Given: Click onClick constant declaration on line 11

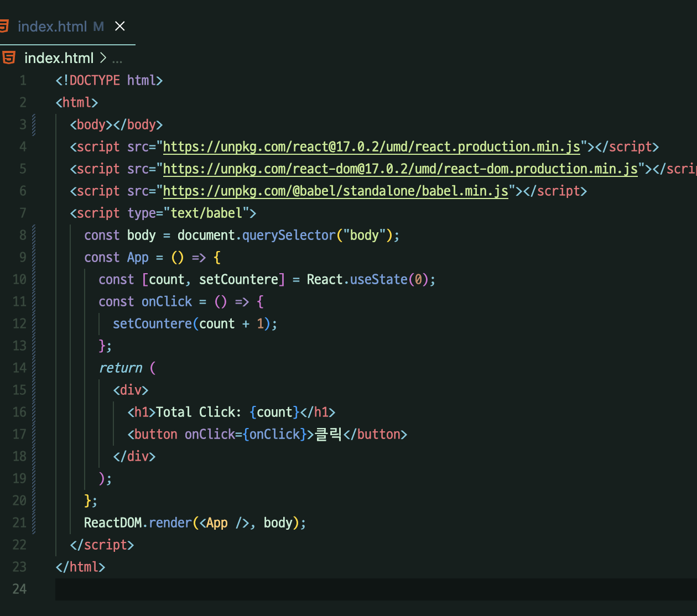Looking at the screenshot, I should tap(167, 302).
